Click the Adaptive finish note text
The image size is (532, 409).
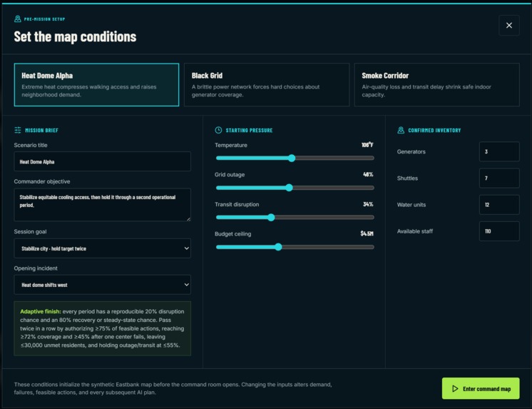pyautogui.click(x=102, y=328)
